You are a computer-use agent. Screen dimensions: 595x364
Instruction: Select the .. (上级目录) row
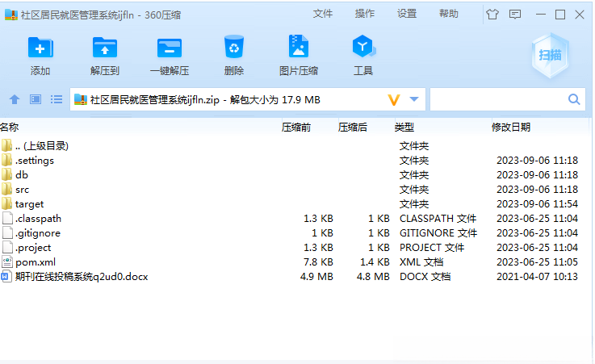click(296, 145)
